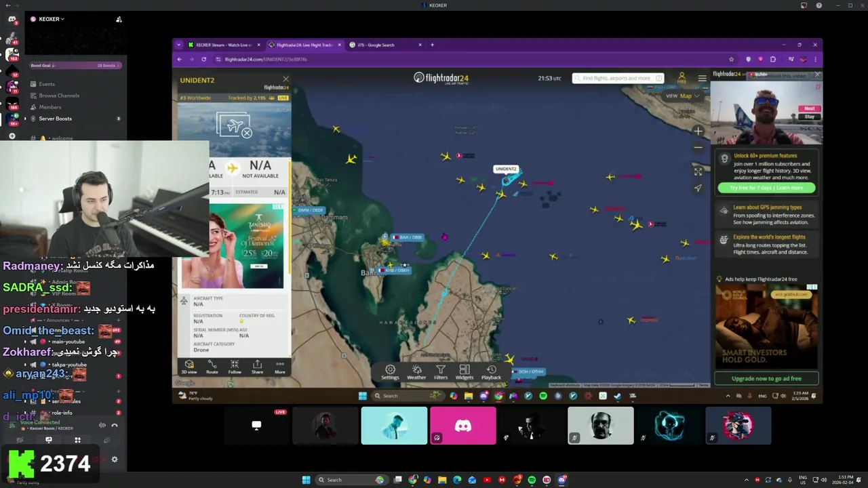Image resolution: width=868 pixels, height=488 pixels.
Task: Select the server with 185 notifications
Action: [x=12, y=104]
